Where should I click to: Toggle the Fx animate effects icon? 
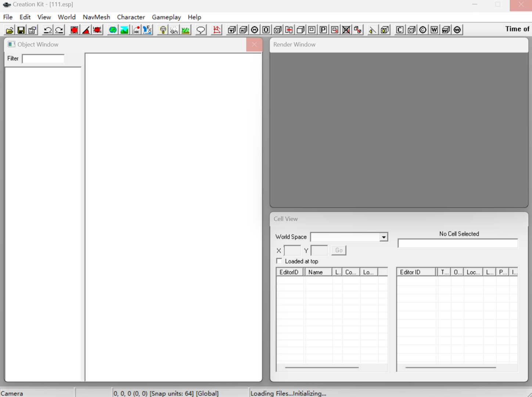(x=147, y=30)
